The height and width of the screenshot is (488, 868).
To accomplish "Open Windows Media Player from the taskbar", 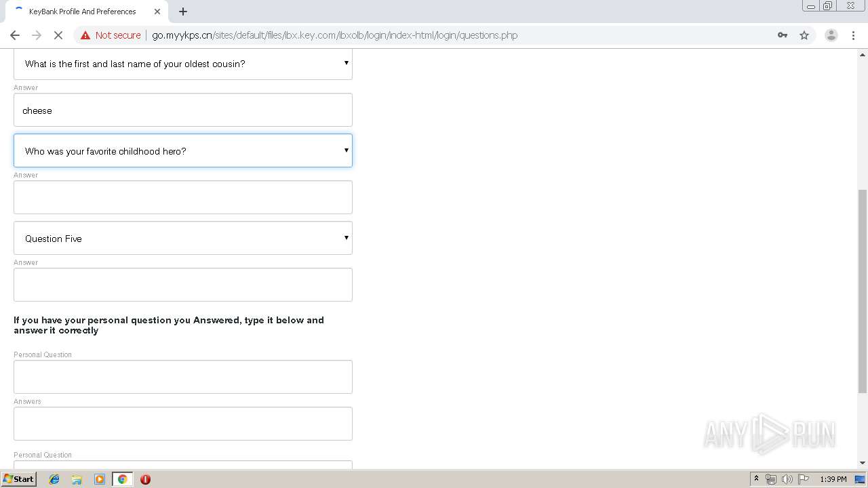I will pyautogui.click(x=100, y=479).
